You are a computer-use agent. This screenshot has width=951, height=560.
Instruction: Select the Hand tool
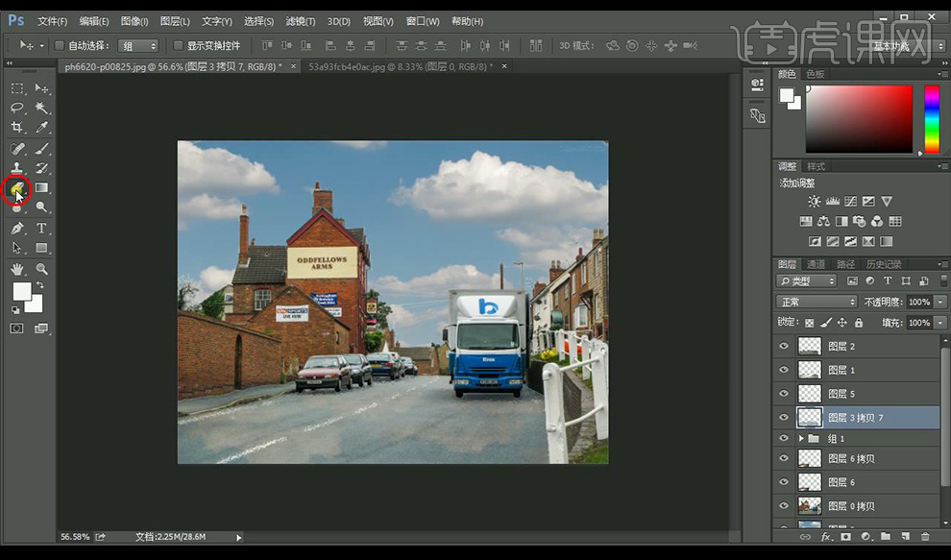pyautogui.click(x=17, y=269)
